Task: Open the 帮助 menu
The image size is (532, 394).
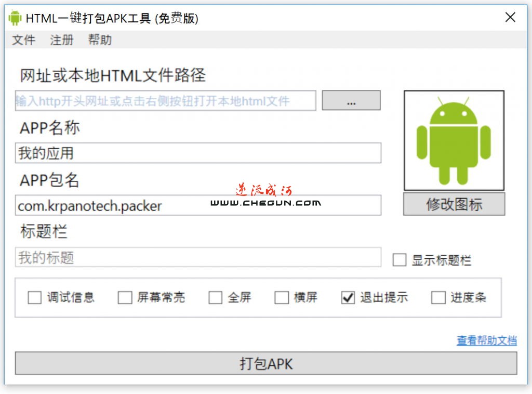Action: [x=100, y=40]
